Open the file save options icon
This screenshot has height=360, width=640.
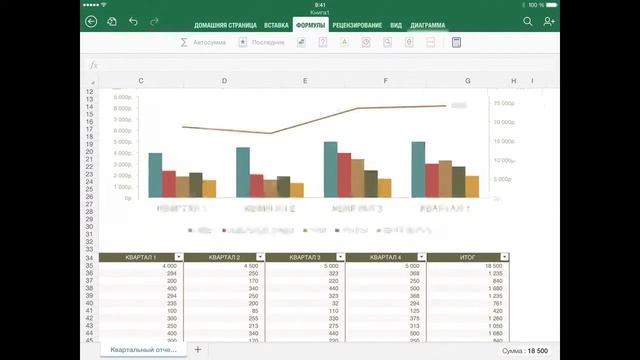point(112,21)
